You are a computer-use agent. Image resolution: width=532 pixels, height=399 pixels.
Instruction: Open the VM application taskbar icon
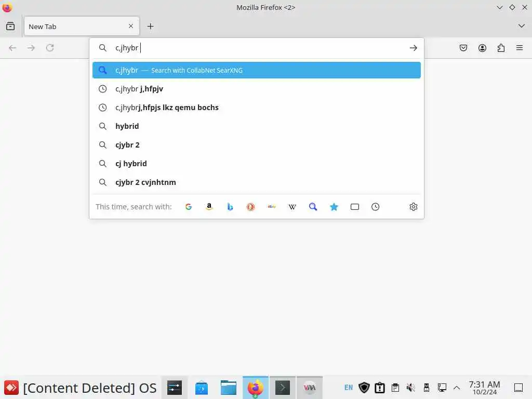point(310,388)
